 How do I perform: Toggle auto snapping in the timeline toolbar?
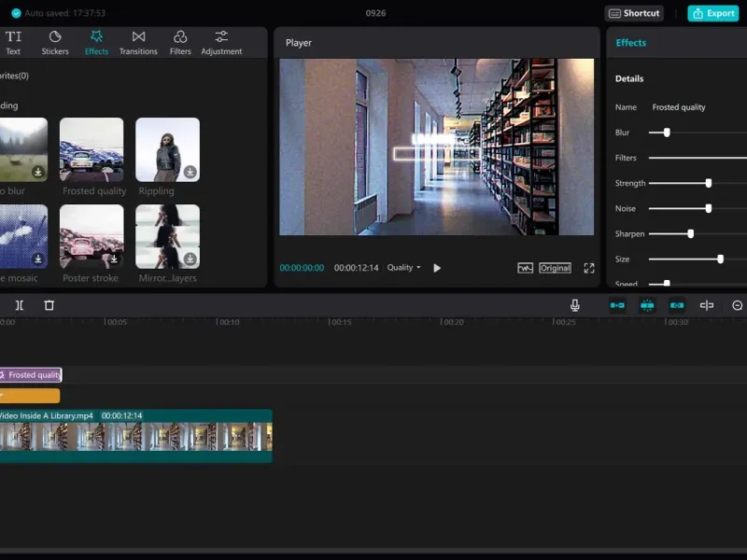[x=647, y=305]
